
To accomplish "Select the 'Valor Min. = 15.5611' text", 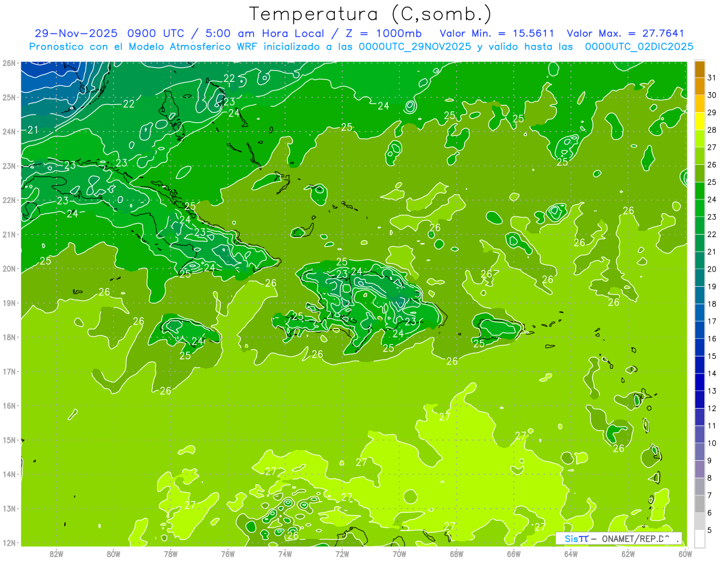I will (496, 33).
